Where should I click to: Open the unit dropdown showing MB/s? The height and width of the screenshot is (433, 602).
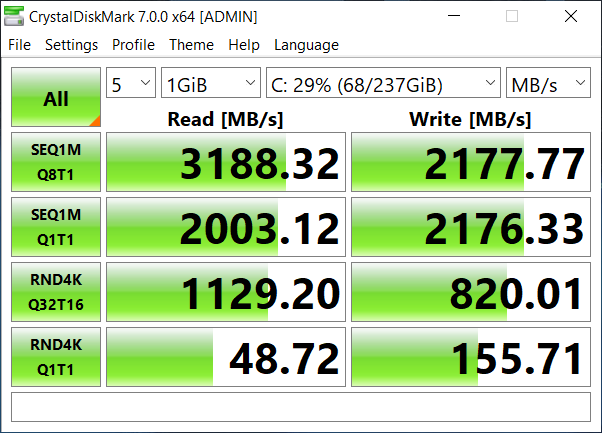pos(548,83)
